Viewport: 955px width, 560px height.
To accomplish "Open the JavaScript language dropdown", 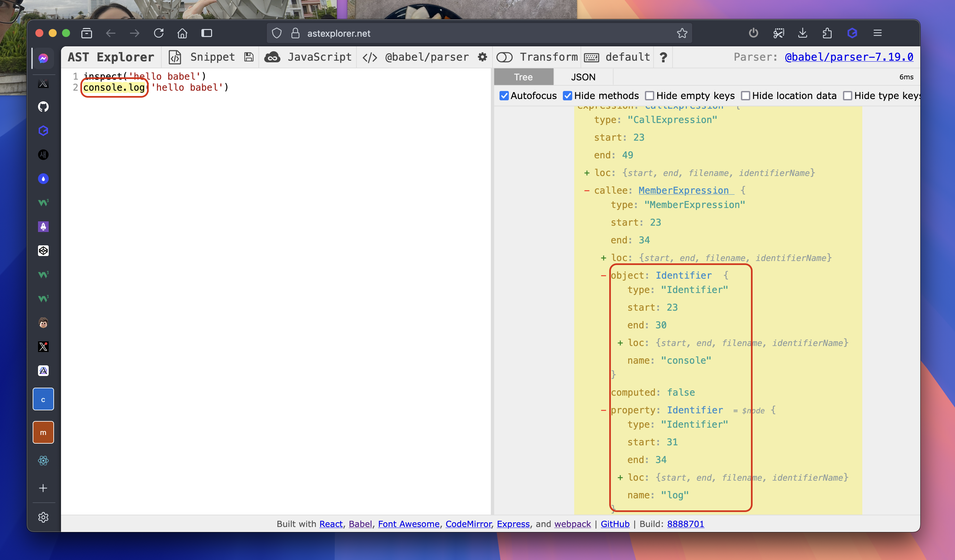I will pyautogui.click(x=308, y=57).
